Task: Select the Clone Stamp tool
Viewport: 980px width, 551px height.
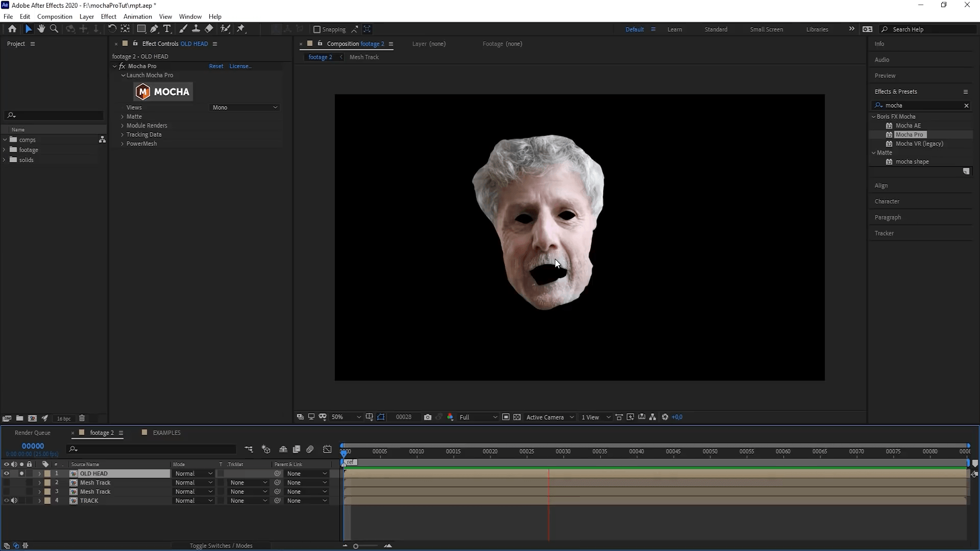Action: (195, 29)
